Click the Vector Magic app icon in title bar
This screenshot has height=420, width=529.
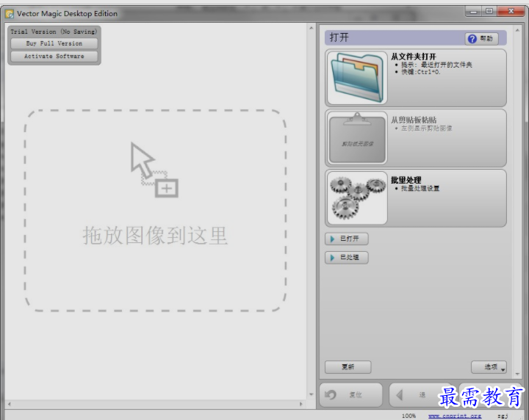(x=10, y=14)
